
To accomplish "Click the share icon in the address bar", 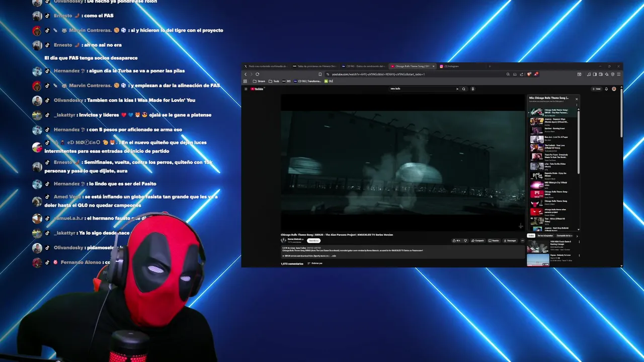I will (522, 74).
